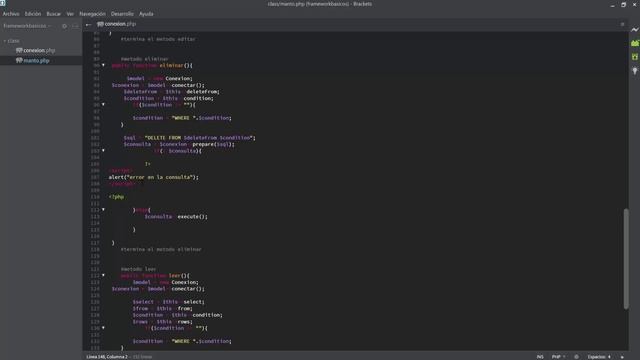The image size is (640, 360).
Task: Click the green square extension icon
Action: pos(635,57)
